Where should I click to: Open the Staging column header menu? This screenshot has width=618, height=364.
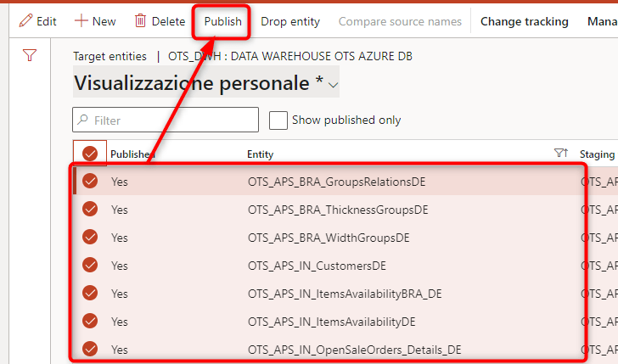(597, 154)
